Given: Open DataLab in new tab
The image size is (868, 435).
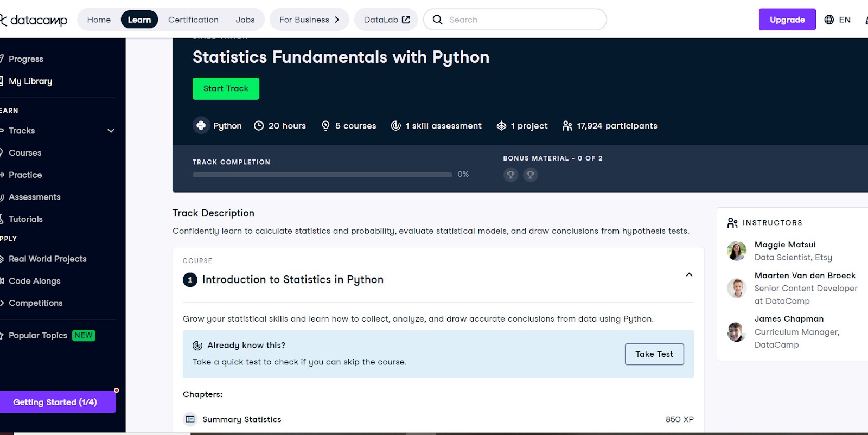Looking at the screenshot, I should [386, 20].
